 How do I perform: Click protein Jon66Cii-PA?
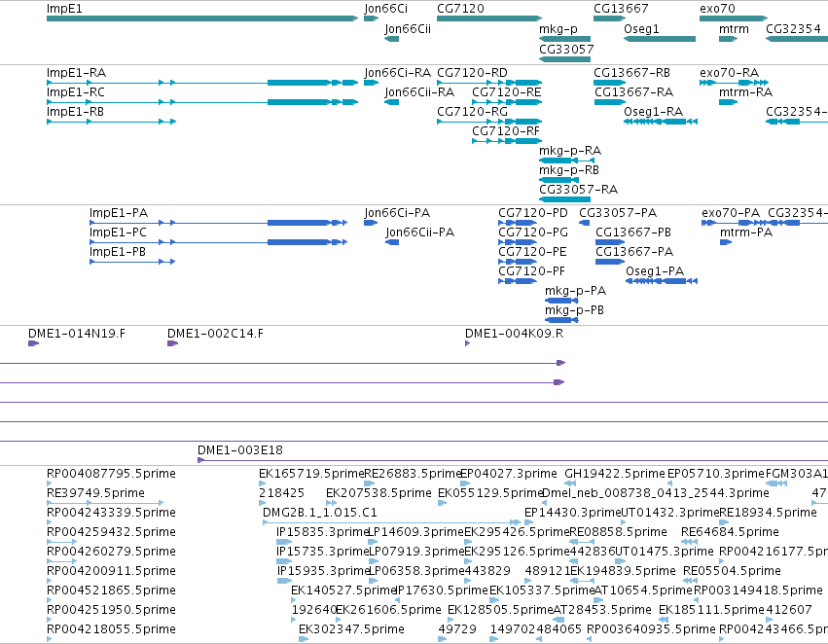click(392, 242)
